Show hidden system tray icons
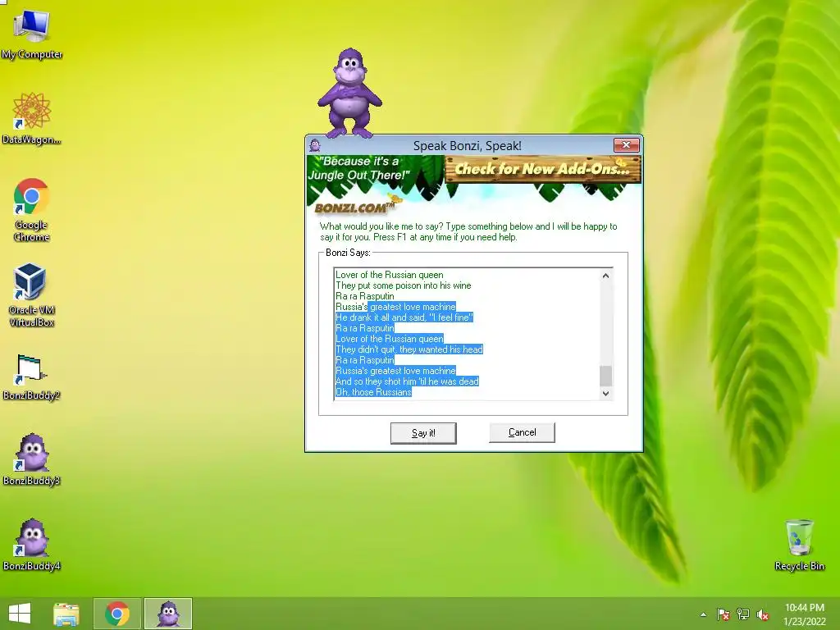The width and height of the screenshot is (840, 630). coord(703,614)
